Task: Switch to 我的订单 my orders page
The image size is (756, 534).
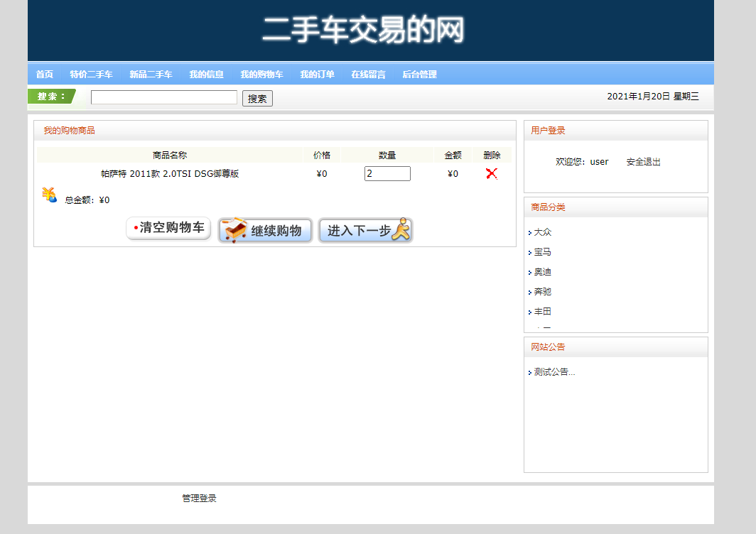Action: [x=316, y=74]
